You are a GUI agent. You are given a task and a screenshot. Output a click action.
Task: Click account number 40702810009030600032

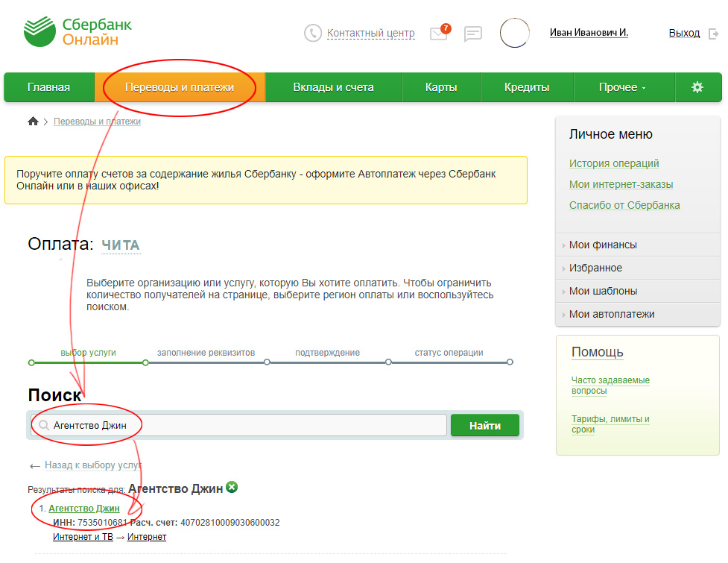click(230, 523)
